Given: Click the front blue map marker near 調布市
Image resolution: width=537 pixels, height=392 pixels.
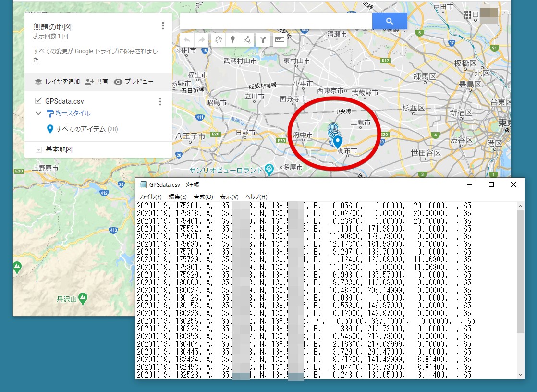Looking at the screenshot, I should coord(338,142).
